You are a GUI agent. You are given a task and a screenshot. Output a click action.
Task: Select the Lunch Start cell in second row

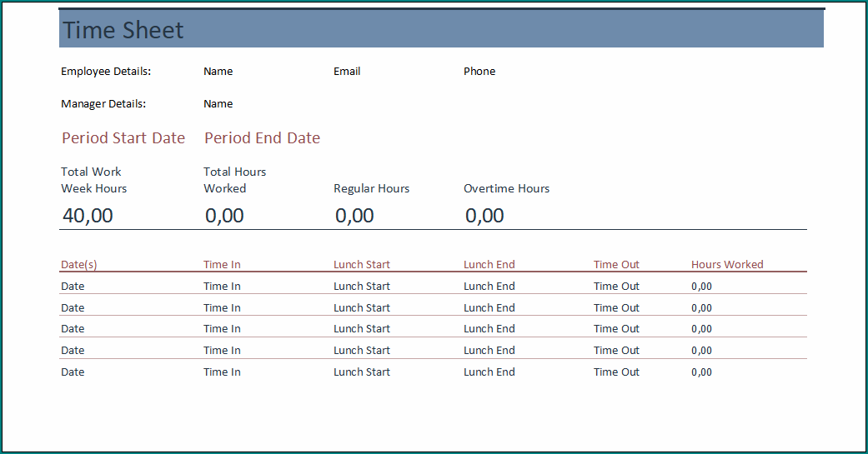[362, 308]
